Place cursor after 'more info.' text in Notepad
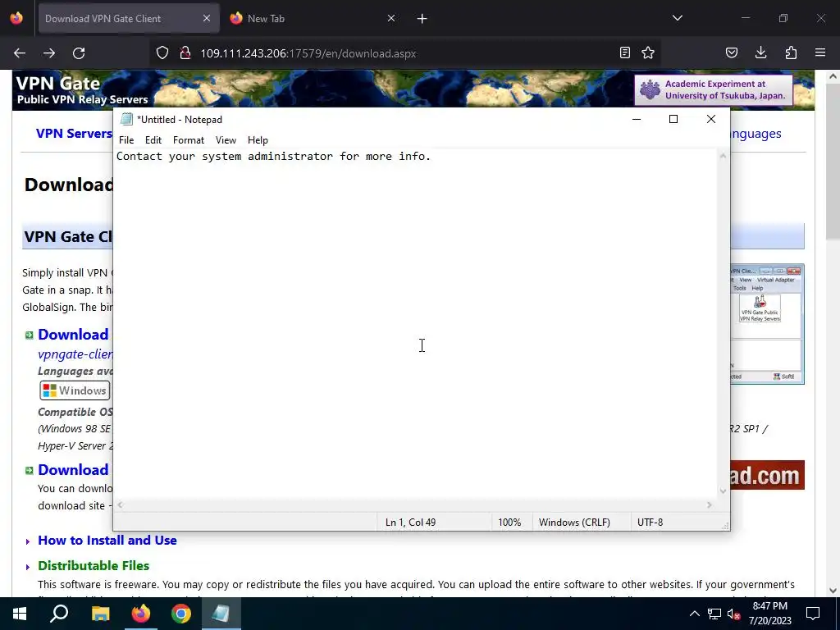This screenshot has width=840, height=630. 431,157
